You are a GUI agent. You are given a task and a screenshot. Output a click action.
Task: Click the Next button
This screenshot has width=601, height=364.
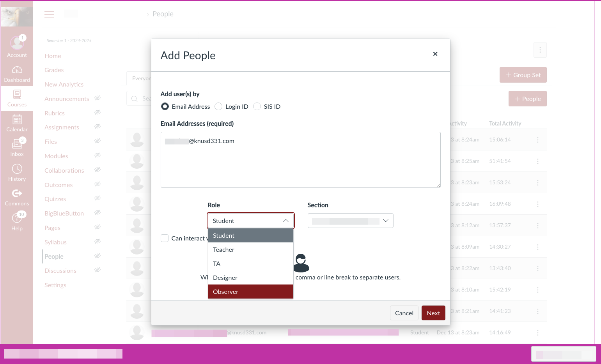click(x=433, y=313)
